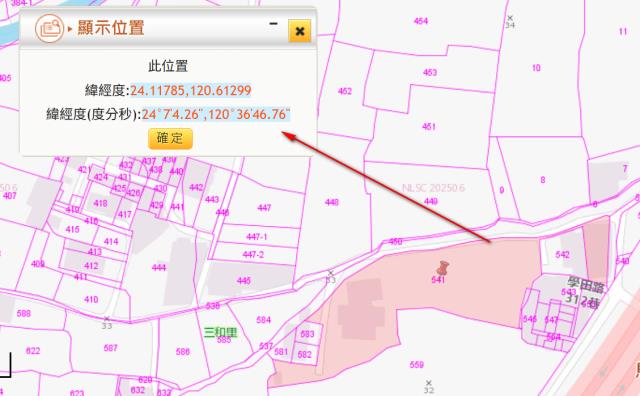Click the 顯示位置 dialog title text
This screenshot has height=396, width=640.
111,28
